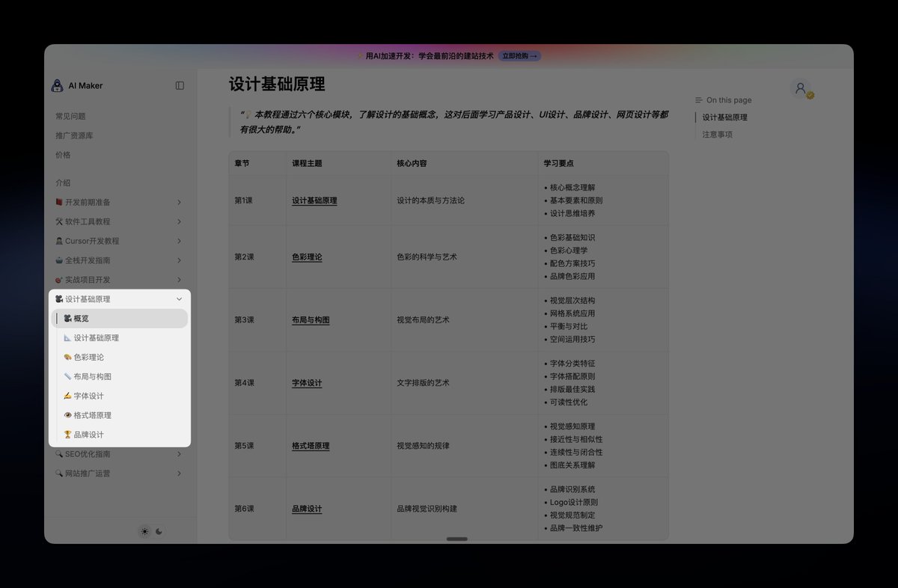
Task: Switch to dark mode with the moon toggle
Action: [x=158, y=532]
